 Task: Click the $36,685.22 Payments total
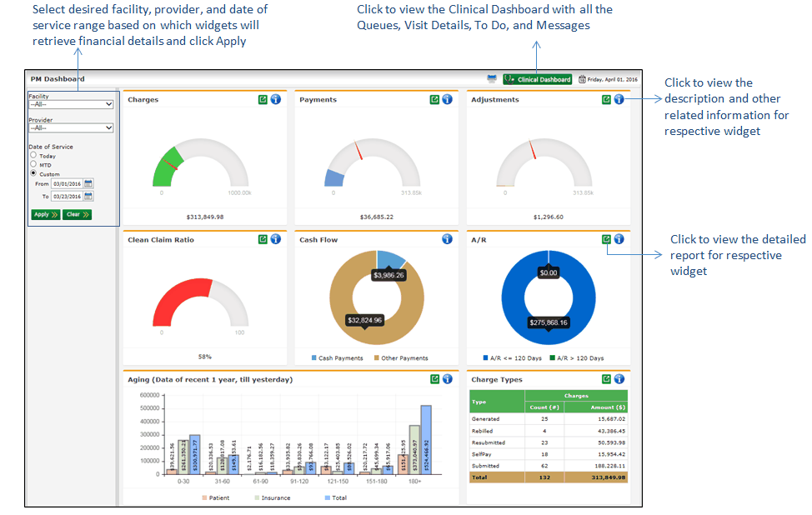pyautogui.click(x=377, y=217)
